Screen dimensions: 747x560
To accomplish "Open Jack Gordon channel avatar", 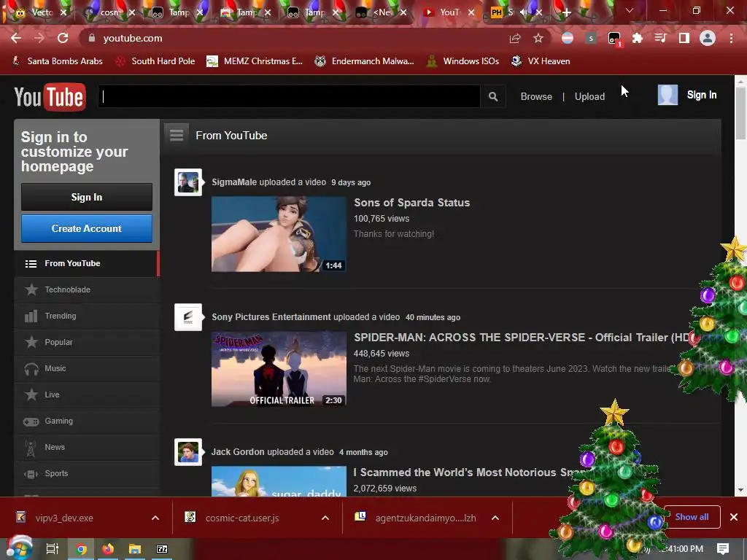I will click(187, 452).
